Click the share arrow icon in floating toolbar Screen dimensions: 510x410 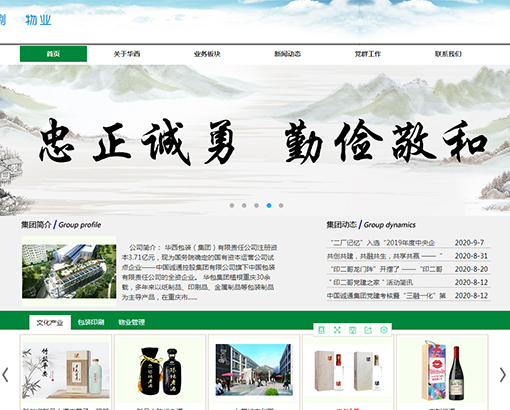(x=368, y=330)
